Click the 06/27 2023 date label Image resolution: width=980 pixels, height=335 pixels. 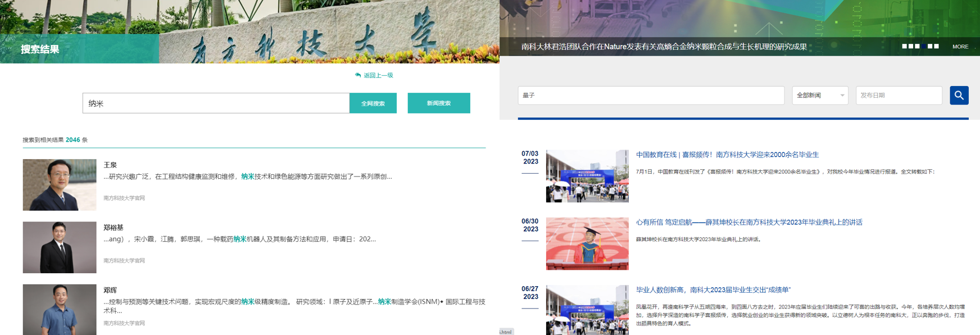[x=530, y=293]
